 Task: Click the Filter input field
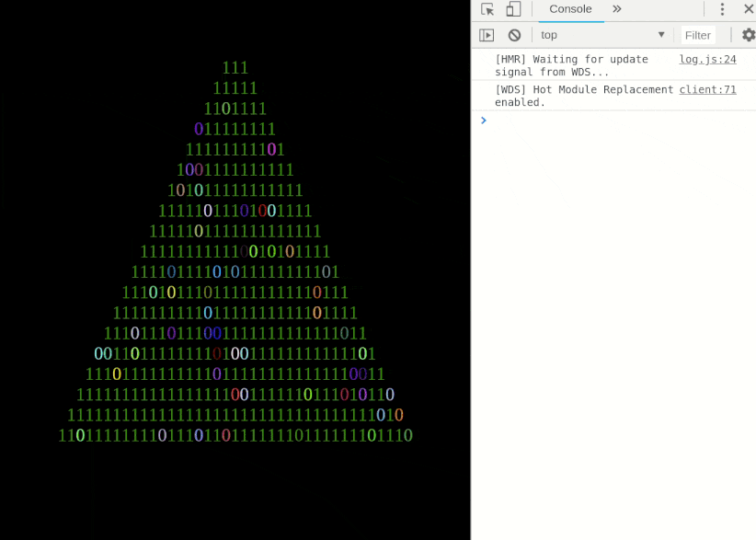tap(698, 35)
